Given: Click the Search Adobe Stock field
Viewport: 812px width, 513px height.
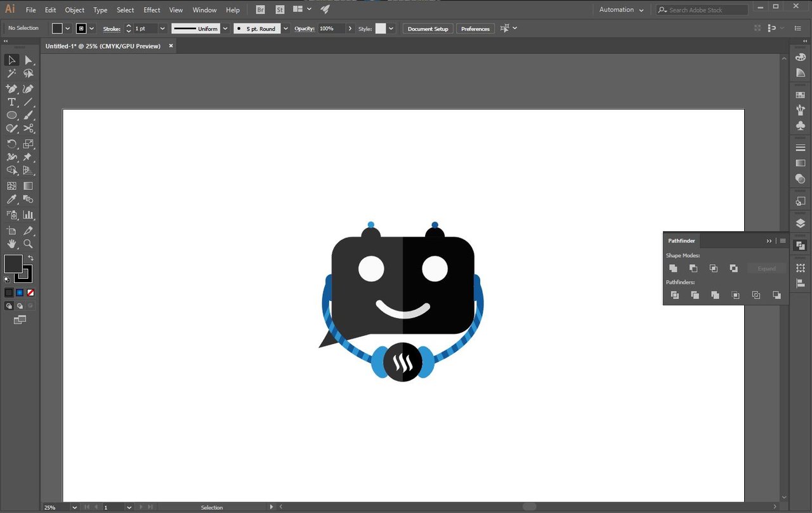Looking at the screenshot, I should tap(702, 10).
